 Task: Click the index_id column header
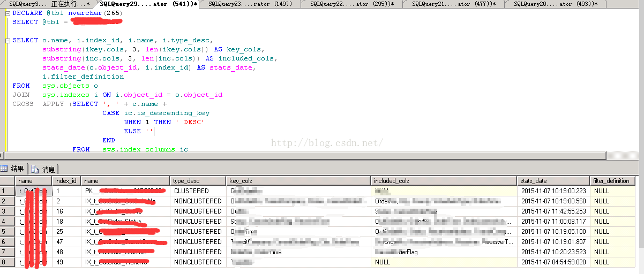tap(66, 181)
